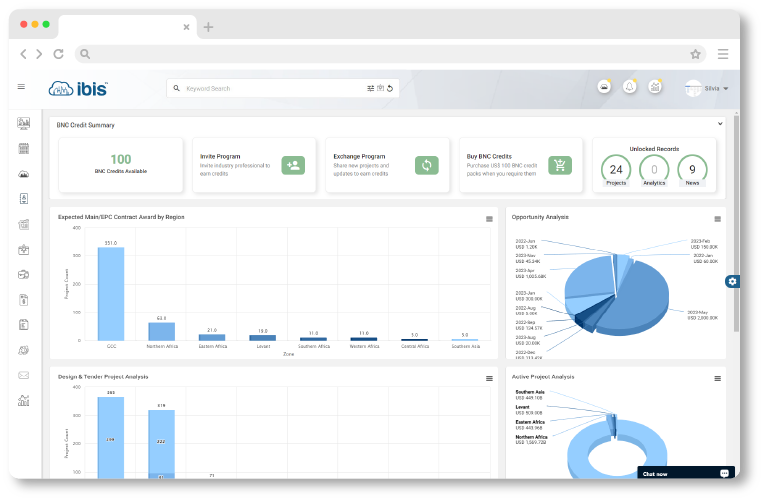This screenshot has width=763, height=501.
Task: Open the settings gear on right edge
Action: [x=732, y=281]
